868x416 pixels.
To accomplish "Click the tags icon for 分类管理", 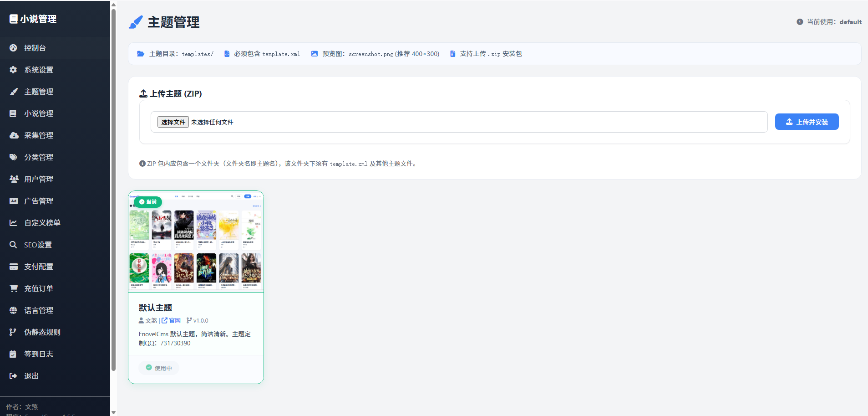I will coord(13,157).
